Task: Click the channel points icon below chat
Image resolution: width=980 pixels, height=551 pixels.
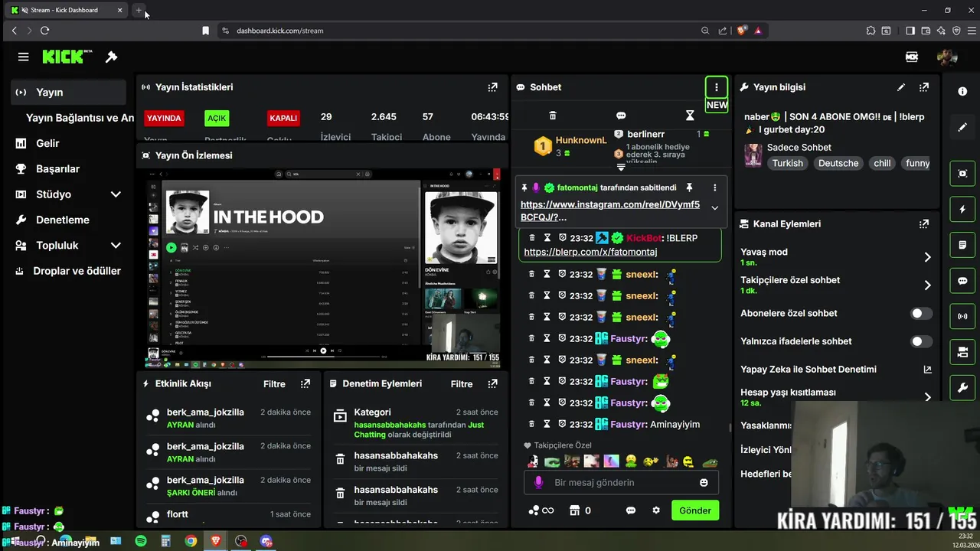Action: (x=534, y=510)
